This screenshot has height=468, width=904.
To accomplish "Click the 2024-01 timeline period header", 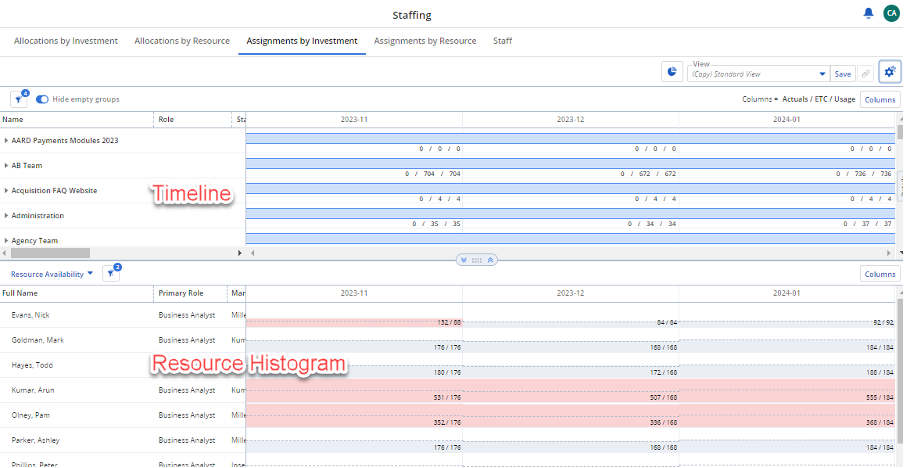I will pos(787,120).
